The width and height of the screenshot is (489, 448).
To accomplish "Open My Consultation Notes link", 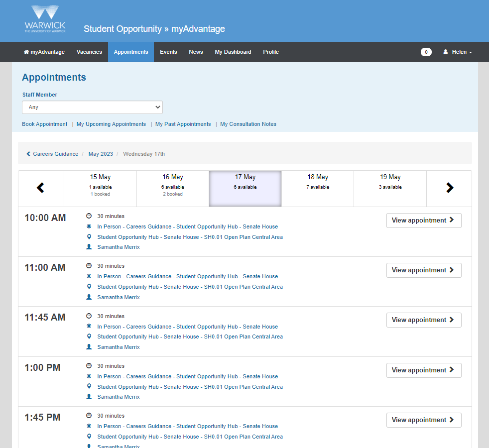I will [248, 124].
